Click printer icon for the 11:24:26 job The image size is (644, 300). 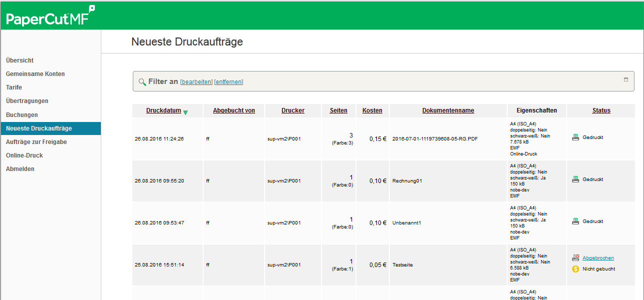(576, 137)
